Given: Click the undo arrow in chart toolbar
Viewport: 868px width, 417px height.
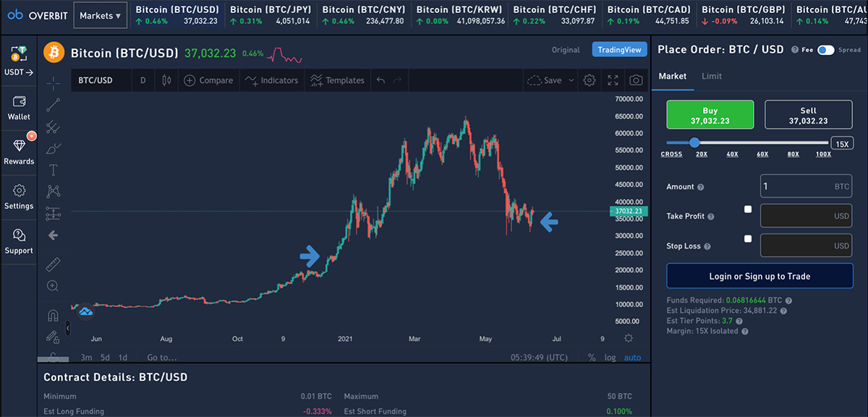Looking at the screenshot, I should [381, 80].
